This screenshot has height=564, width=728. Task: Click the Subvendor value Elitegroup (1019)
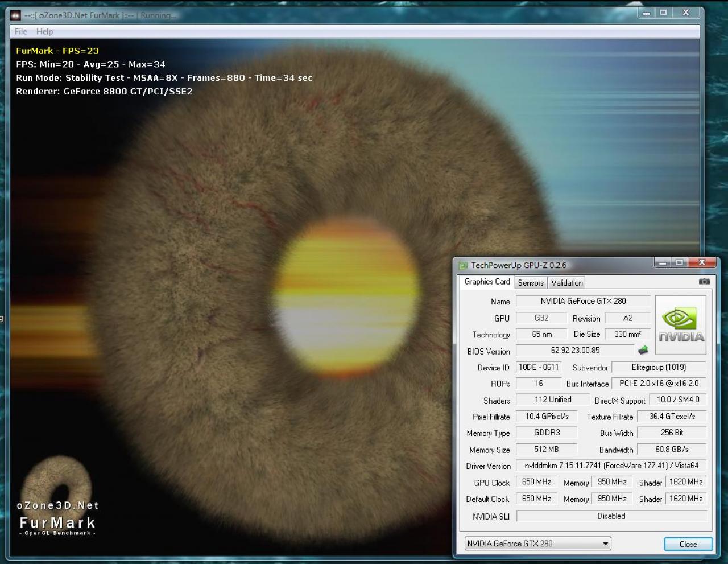pos(659,367)
